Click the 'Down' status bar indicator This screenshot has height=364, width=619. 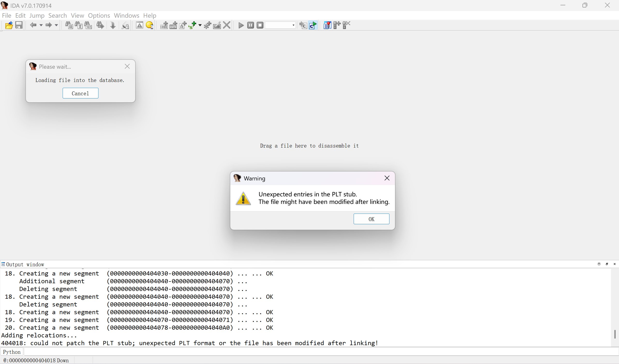(x=63, y=360)
